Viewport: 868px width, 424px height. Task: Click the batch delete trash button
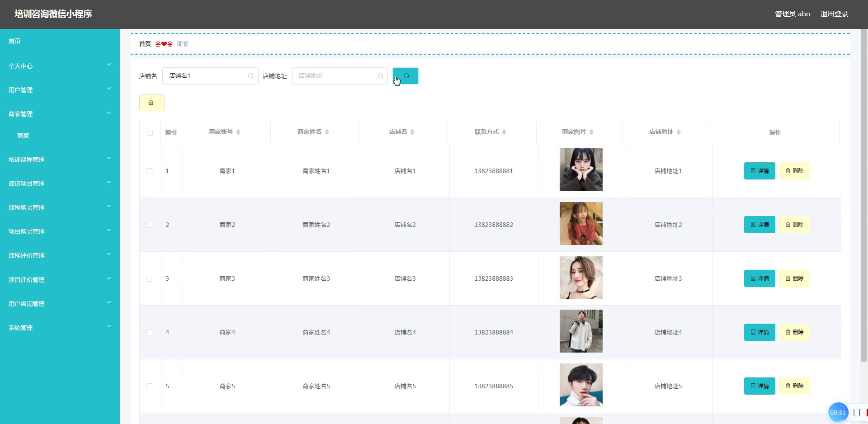(x=151, y=103)
